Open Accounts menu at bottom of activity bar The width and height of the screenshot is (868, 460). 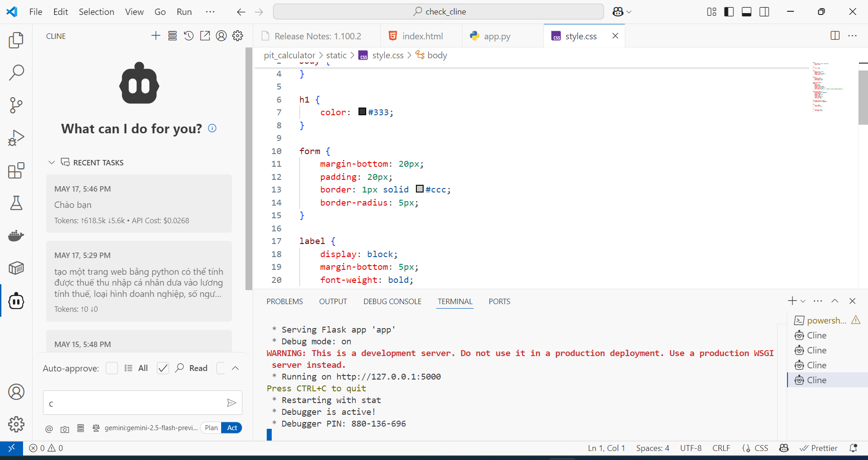[x=16, y=392]
